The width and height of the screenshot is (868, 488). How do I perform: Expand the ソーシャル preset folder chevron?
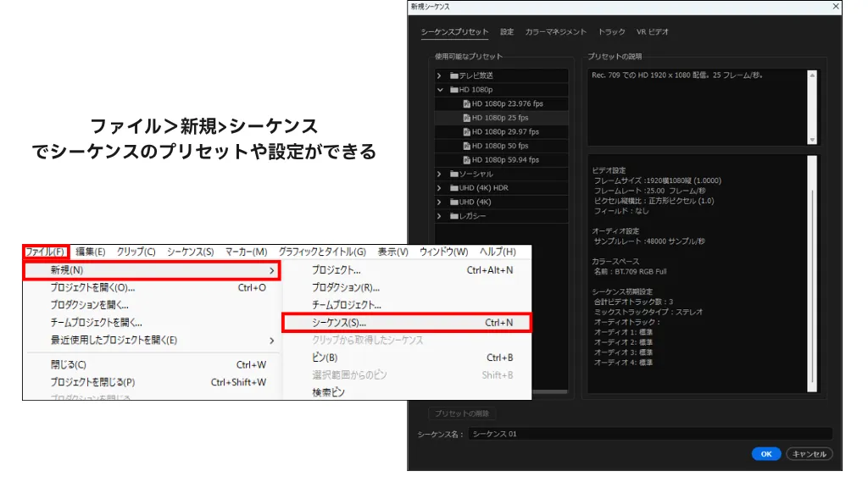(x=440, y=175)
